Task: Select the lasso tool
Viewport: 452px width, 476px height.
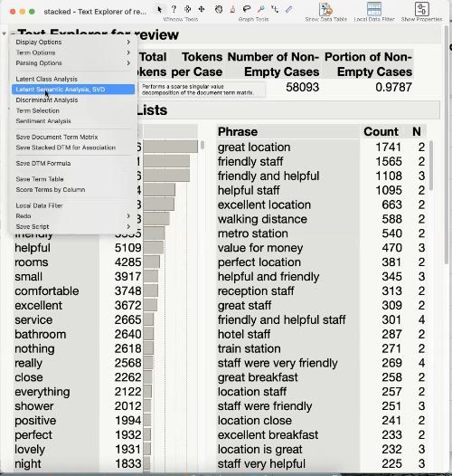Action: tap(247, 9)
